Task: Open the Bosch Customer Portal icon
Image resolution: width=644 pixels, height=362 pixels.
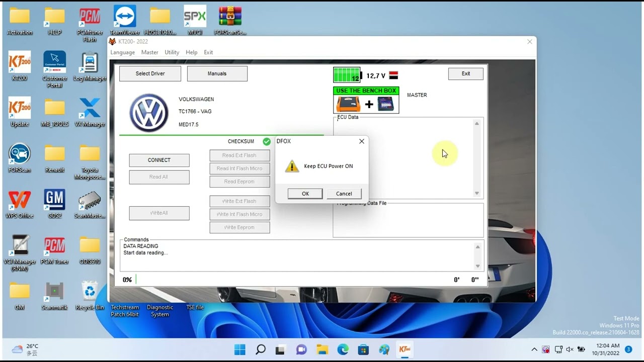Action: click(x=54, y=69)
